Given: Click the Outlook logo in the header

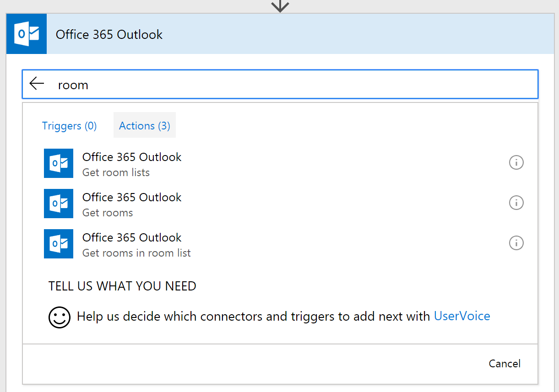Looking at the screenshot, I should (27, 34).
